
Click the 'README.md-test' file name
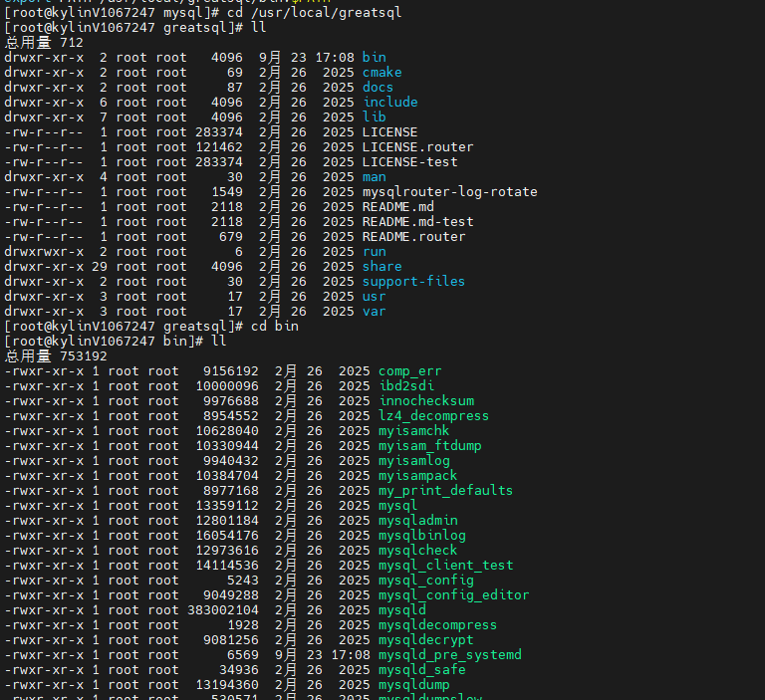click(x=417, y=222)
